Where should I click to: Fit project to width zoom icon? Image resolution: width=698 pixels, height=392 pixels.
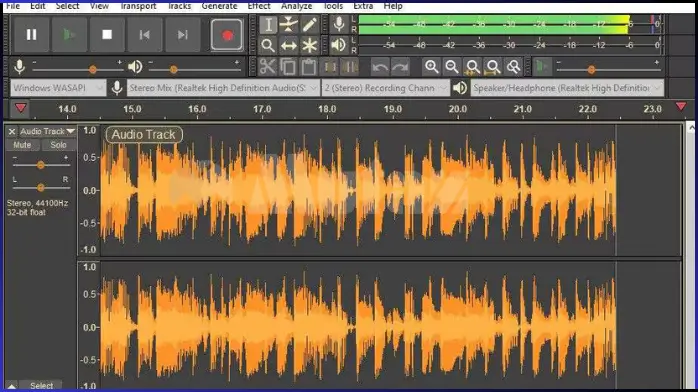coord(493,67)
